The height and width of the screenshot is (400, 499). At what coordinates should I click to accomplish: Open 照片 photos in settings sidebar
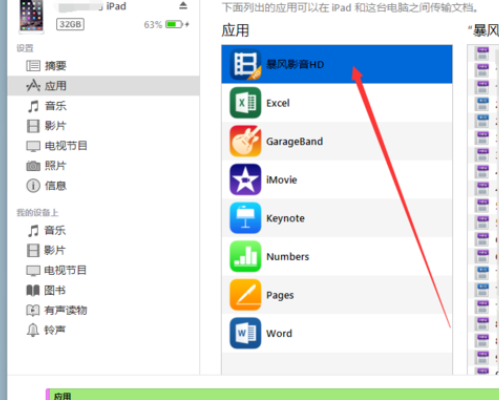coord(103,166)
